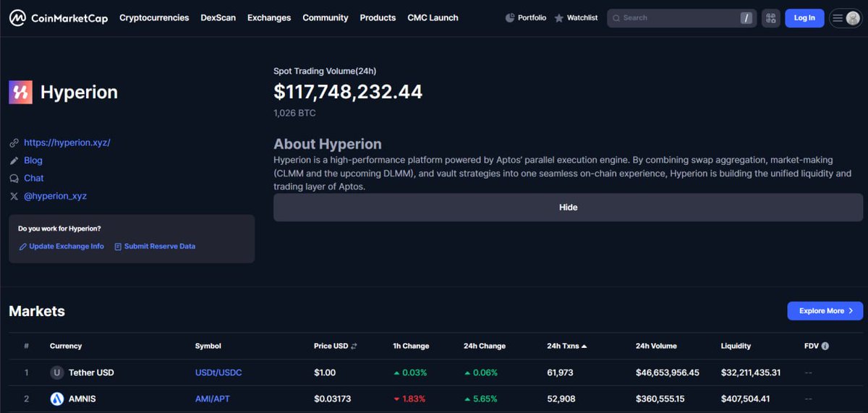Click the 24h Volume column header
868x413 pixels.
pyautogui.click(x=656, y=346)
